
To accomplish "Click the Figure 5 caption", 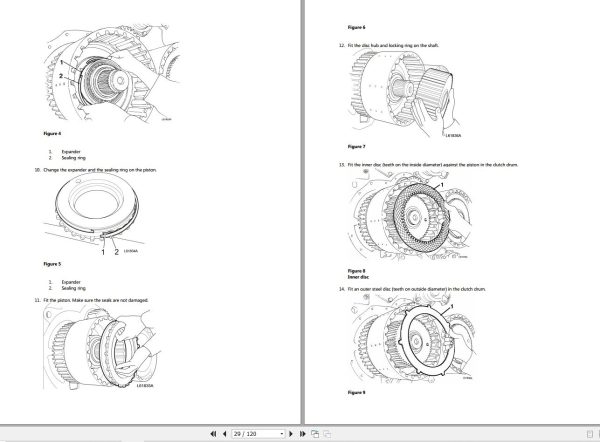I will point(52,264).
